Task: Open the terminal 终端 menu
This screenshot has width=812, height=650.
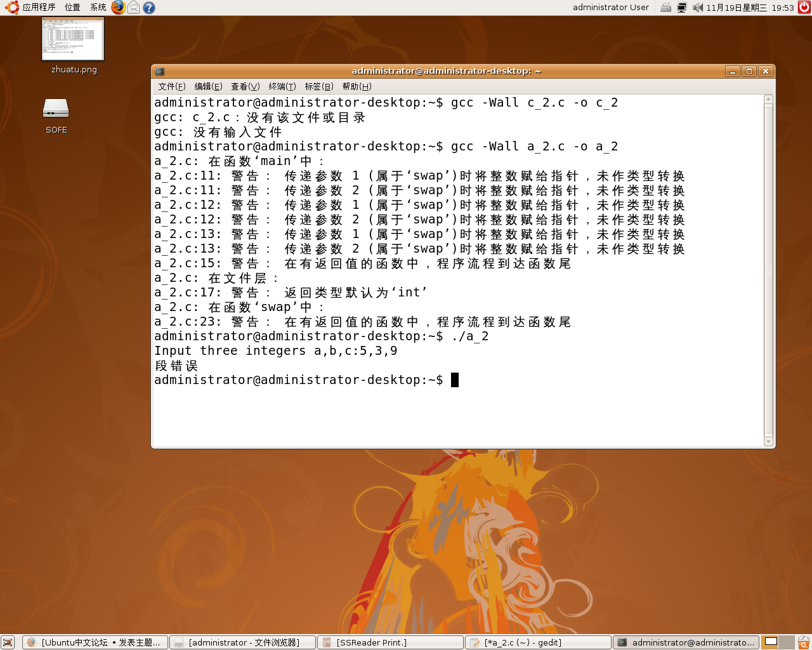Action: coord(282,86)
